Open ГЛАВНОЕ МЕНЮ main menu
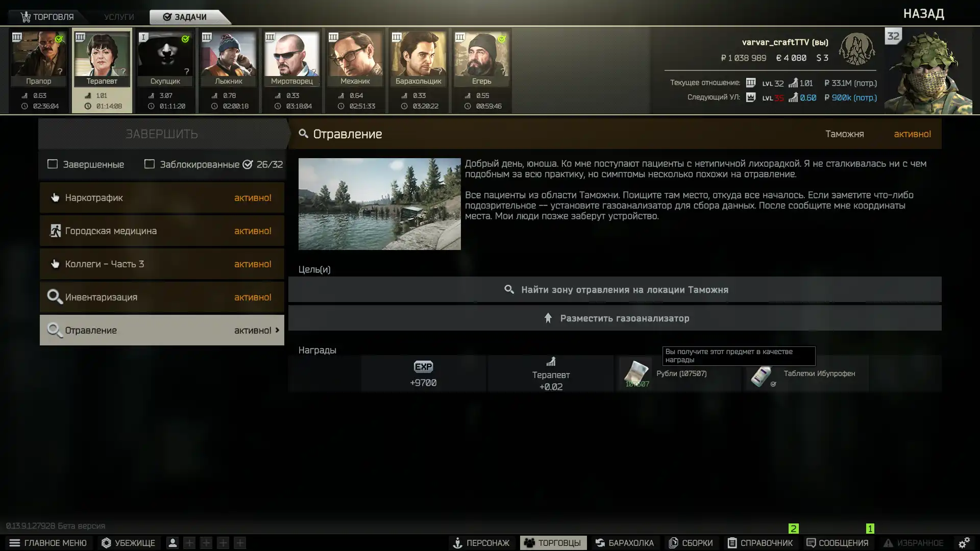The image size is (980, 551). click(48, 543)
